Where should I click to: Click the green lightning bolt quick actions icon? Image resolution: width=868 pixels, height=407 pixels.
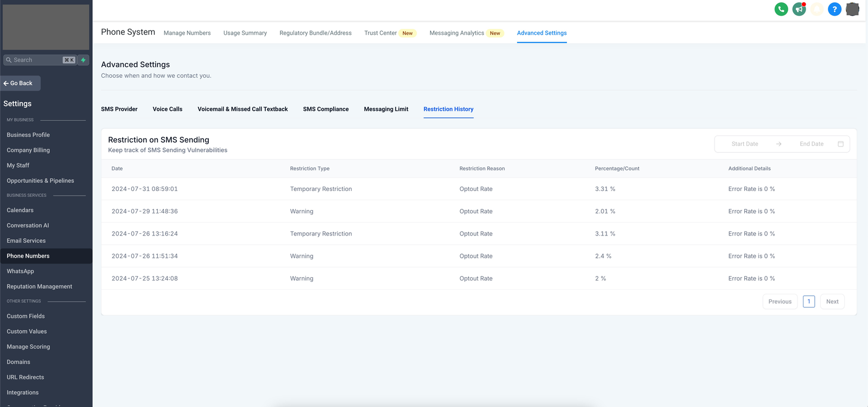84,60
